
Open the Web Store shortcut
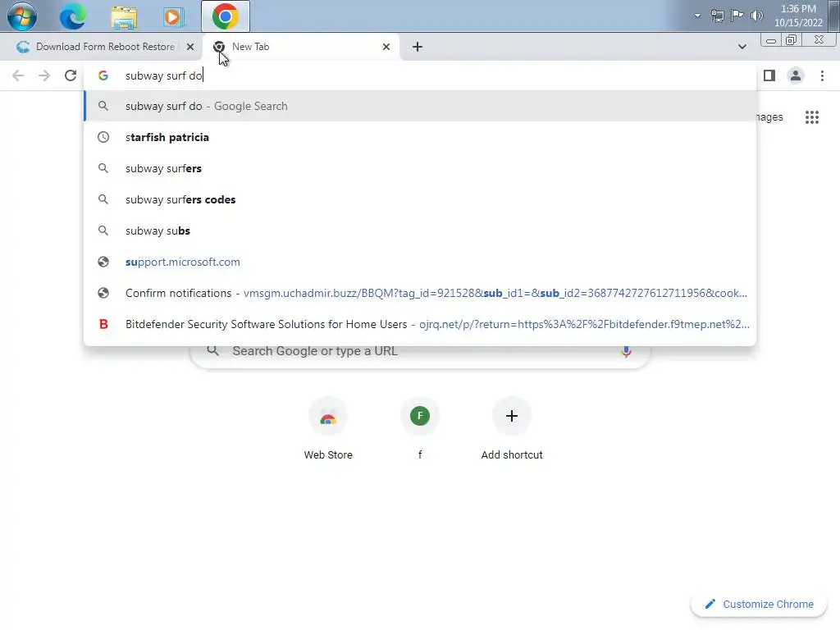click(328, 428)
